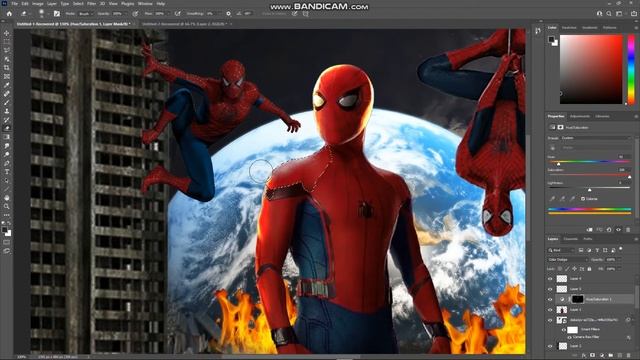
Task: Click the Search icon at top right
Action: (x=609, y=13)
